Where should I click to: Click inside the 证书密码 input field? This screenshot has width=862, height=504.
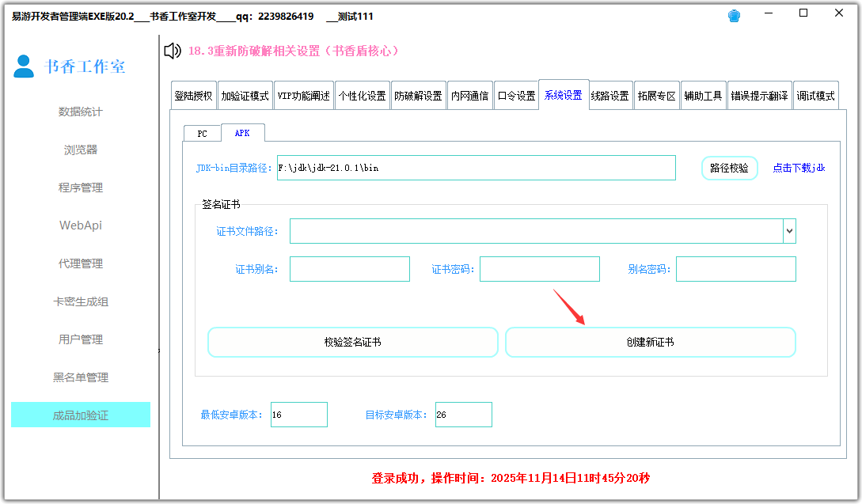click(x=539, y=269)
